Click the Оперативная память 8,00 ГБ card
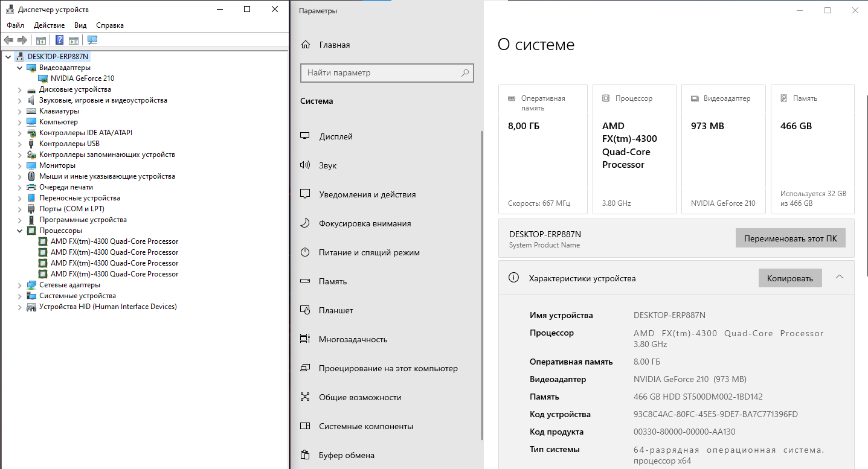 [543, 149]
